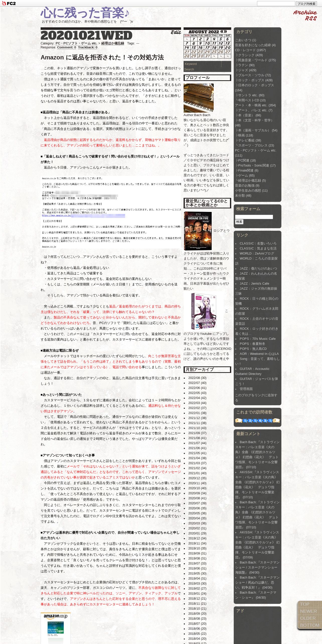The image size is (322, 644).
Task: Open category PC・PCソフト・ゲーム etc. in post header
Action: pos(76,43)
